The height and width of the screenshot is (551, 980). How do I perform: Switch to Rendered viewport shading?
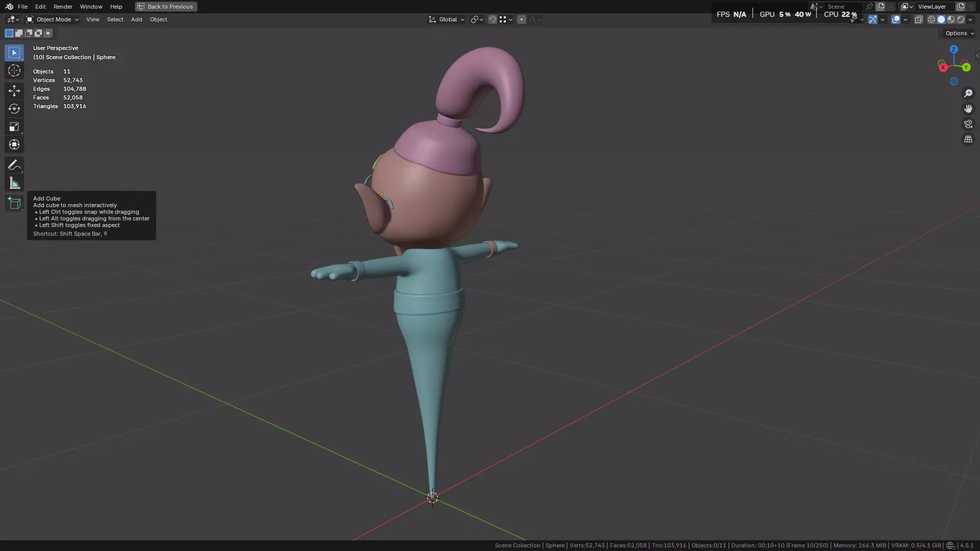pos(961,19)
